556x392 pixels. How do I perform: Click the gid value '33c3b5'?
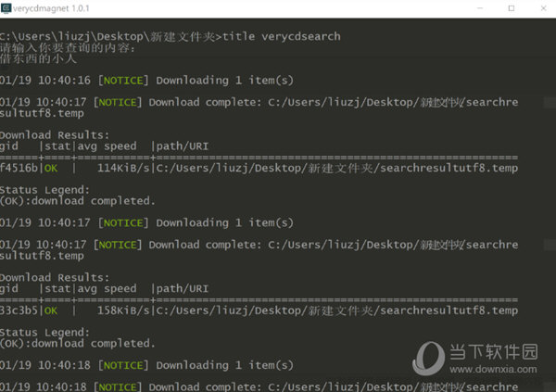(x=19, y=310)
